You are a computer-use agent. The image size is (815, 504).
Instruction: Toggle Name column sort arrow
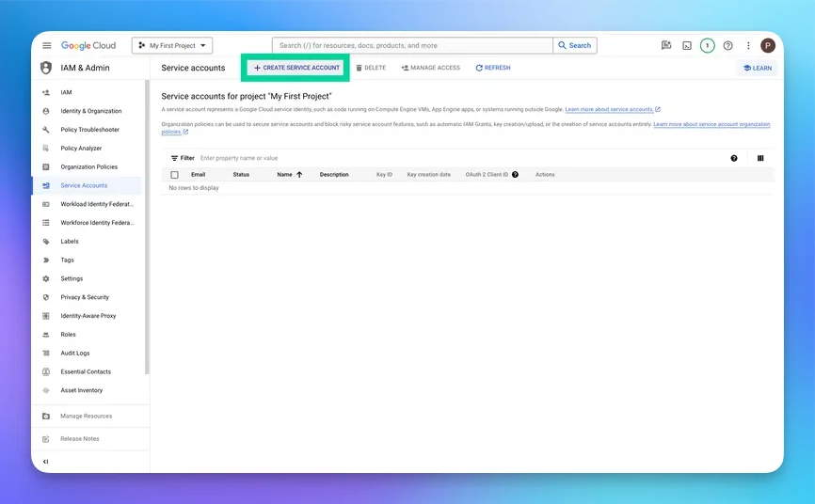click(x=299, y=175)
